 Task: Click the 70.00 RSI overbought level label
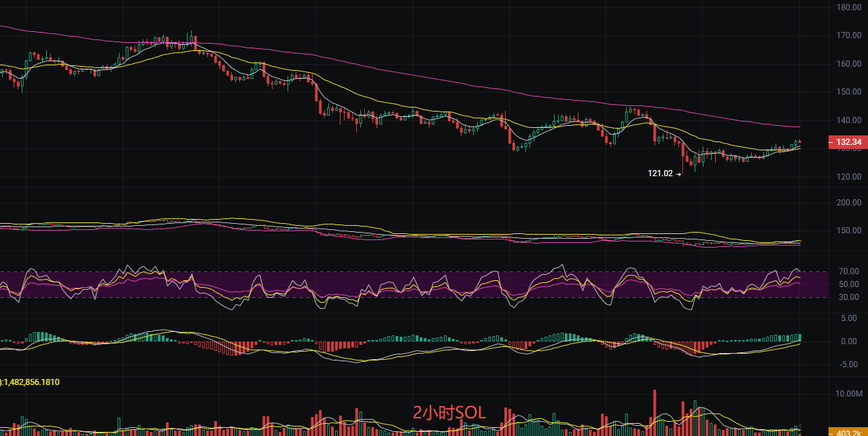point(849,271)
